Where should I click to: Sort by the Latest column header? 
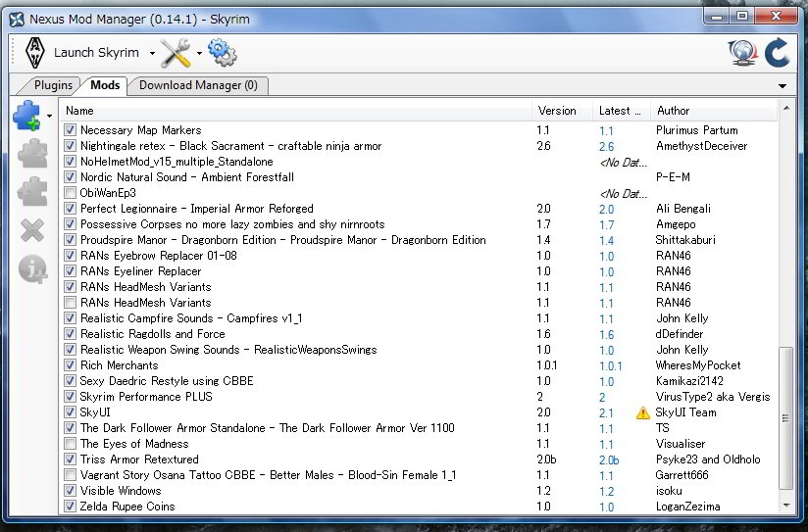622,111
